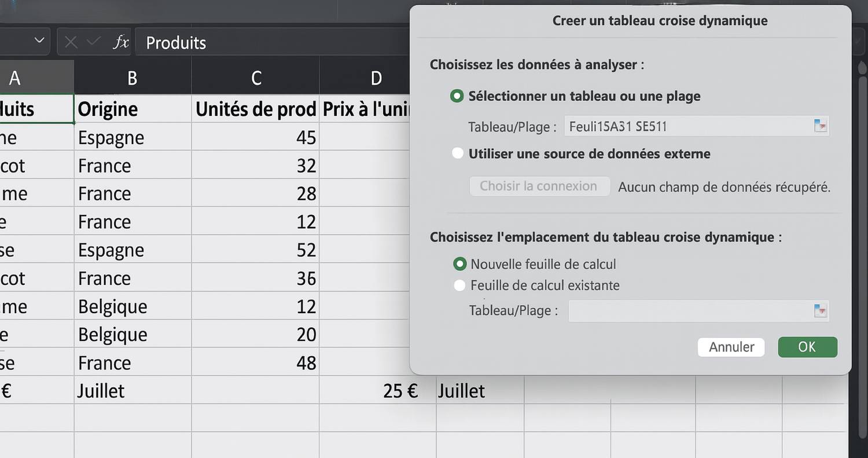Click the formula bar confirm checkmark icon
This screenshot has width=868, height=458.
tap(93, 42)
